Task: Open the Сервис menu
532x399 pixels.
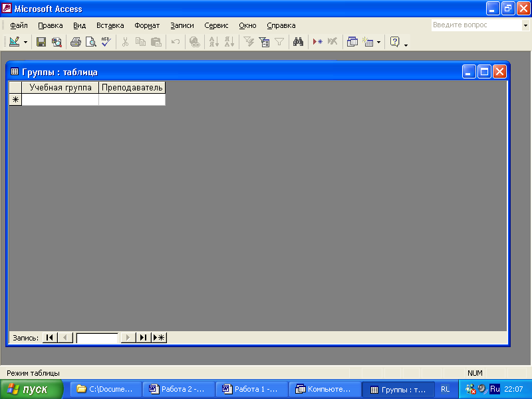Action: [216, 25]
